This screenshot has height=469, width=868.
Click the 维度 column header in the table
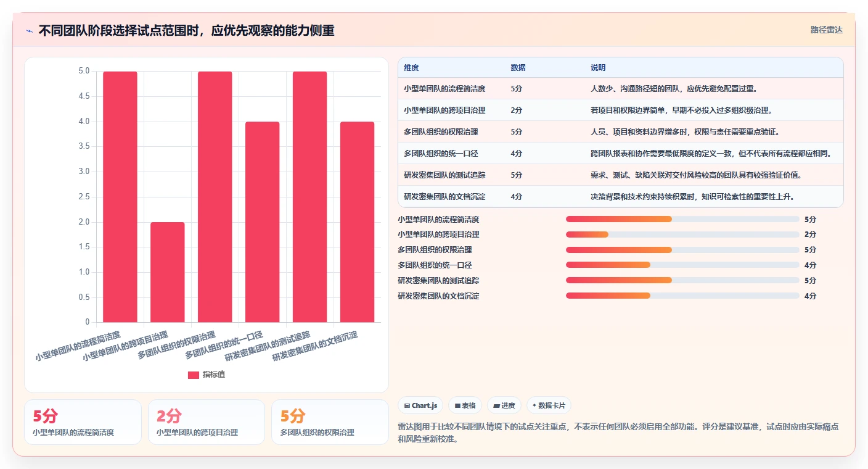(x=411, y=68)
